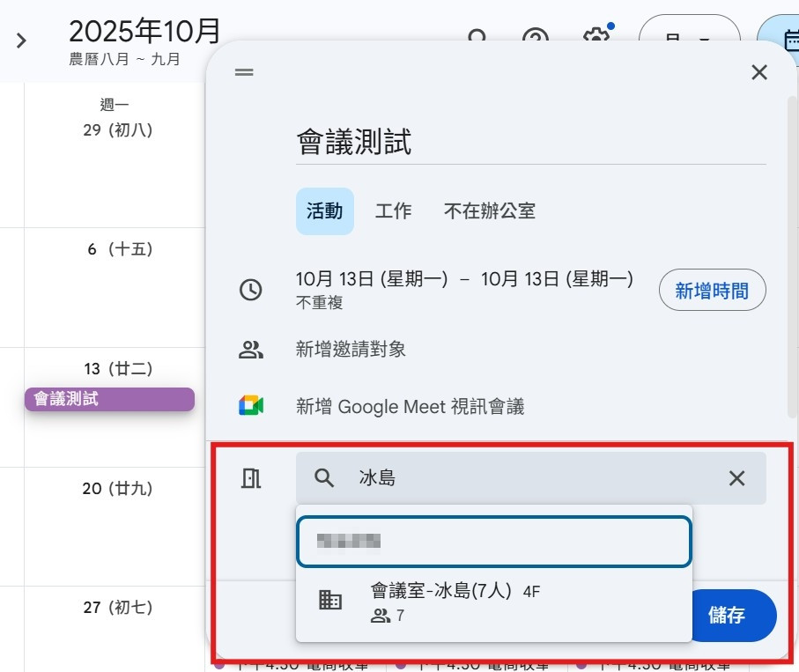
Task: Switch to the 工作 tab
Action: coord(393,210)
